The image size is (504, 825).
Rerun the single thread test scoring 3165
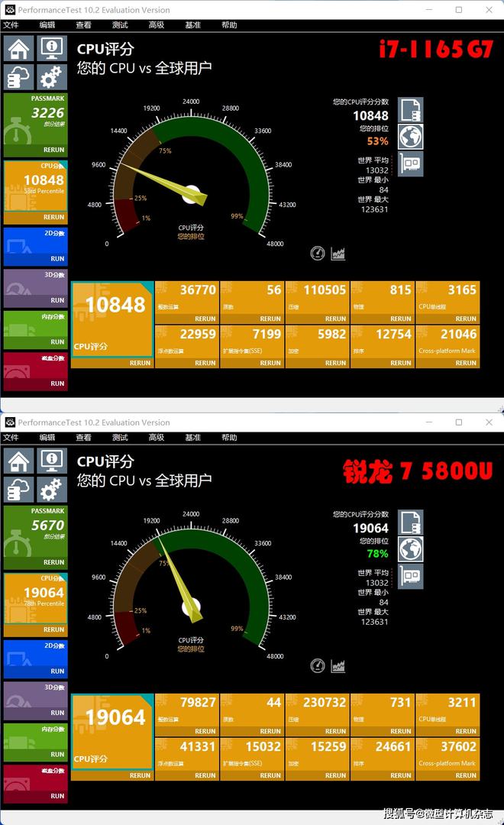[x=466, y=319]
